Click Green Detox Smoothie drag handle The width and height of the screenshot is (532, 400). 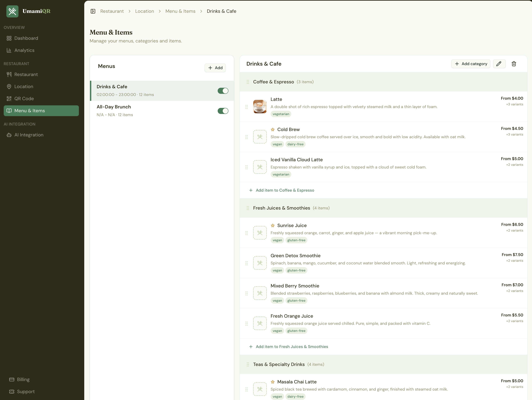pyautogui.click(x=247, y=263)
